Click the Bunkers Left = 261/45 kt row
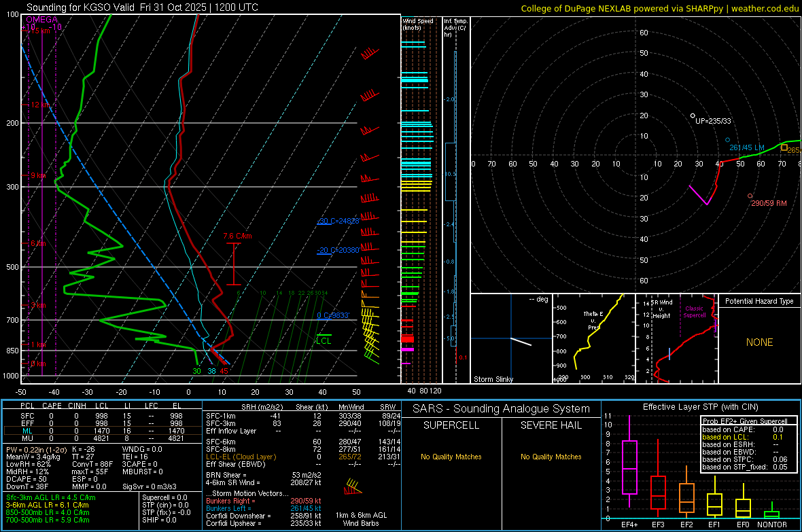This screenshot has width=802, height=532. pyautogui.click(x=264, y=508)
